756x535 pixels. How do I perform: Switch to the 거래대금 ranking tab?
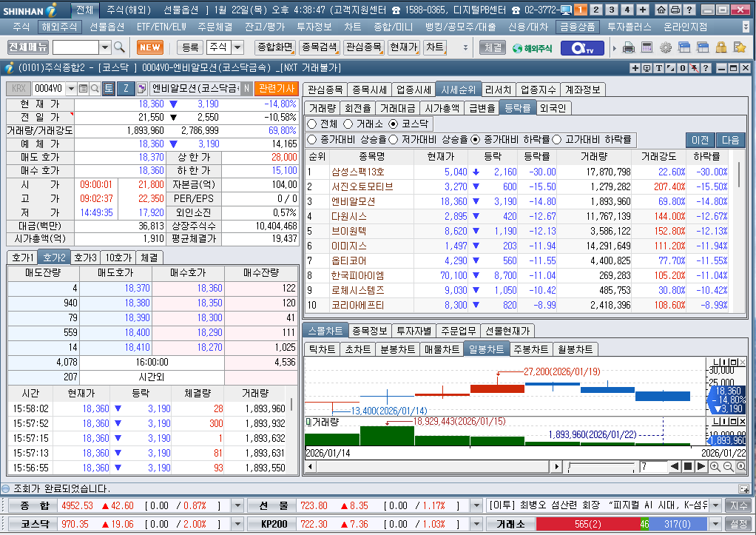pyautogui.click(x=397, y=108)
